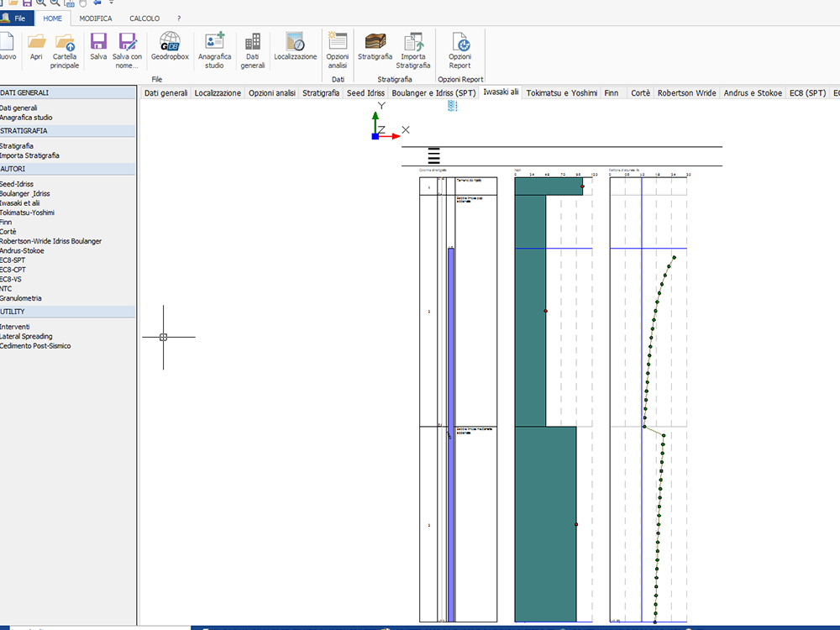The image size is (840, 630).
Task: Open Anagrafica studio from the ribbon
Action: (x=214, y=49)
